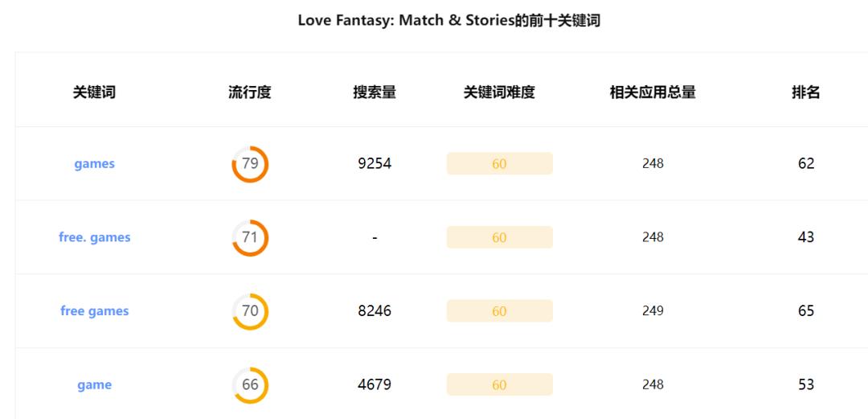Open the 'free. games' keyword link

95,237
